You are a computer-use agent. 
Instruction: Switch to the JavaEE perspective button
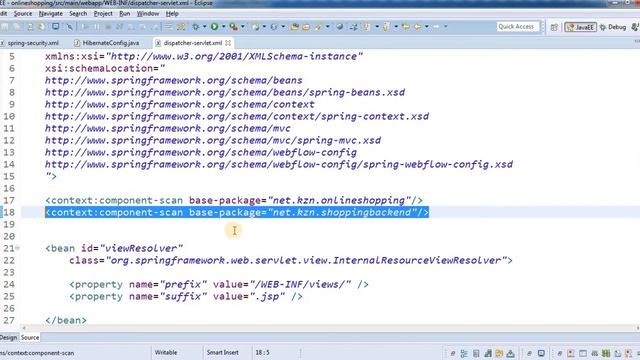click(580, 27)
